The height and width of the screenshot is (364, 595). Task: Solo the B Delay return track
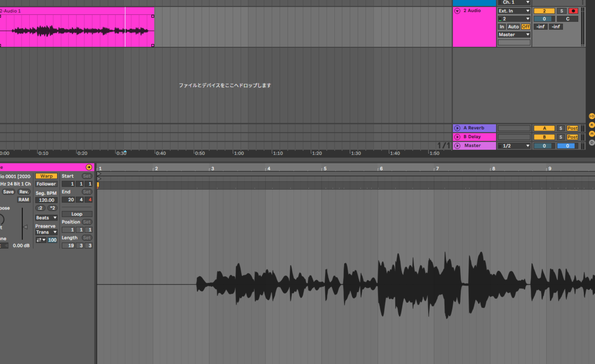coord(561,137)
